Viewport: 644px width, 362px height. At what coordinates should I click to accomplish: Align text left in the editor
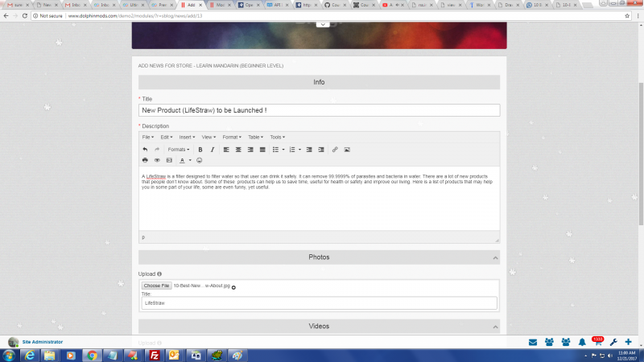click(x=226, y=150)
